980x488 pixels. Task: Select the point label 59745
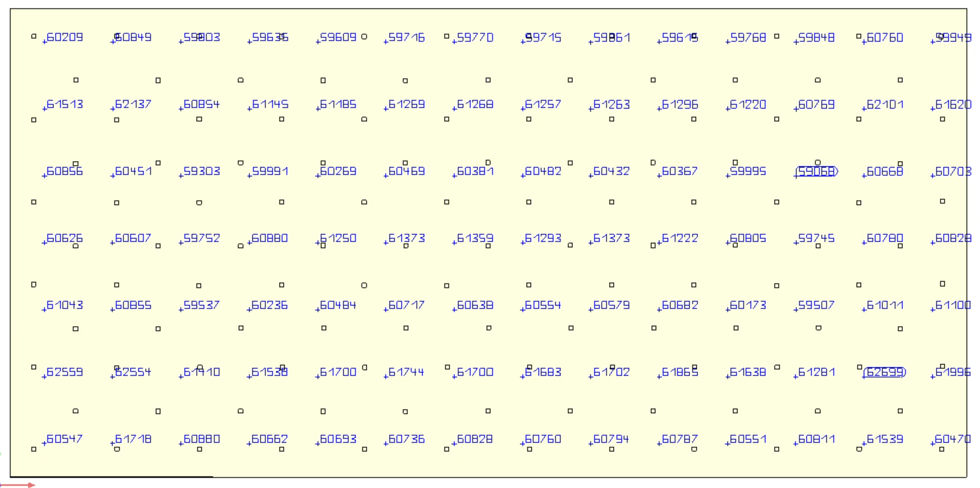pyautogui.click(x=817, y=238)
